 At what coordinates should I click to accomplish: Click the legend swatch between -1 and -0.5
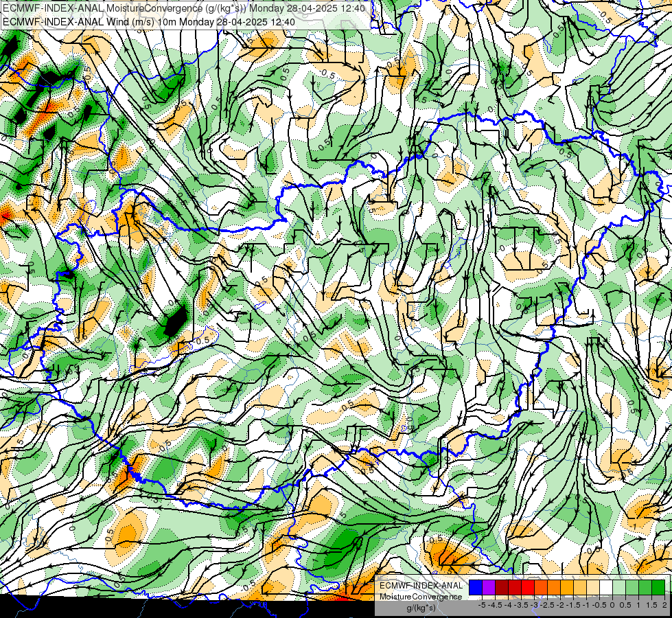coord(593,588)
